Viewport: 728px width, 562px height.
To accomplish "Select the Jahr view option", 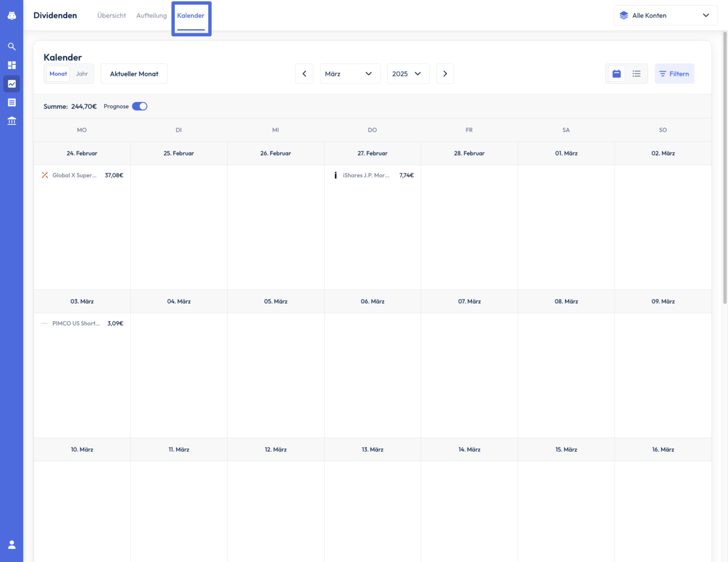I will tap(82, 74).
